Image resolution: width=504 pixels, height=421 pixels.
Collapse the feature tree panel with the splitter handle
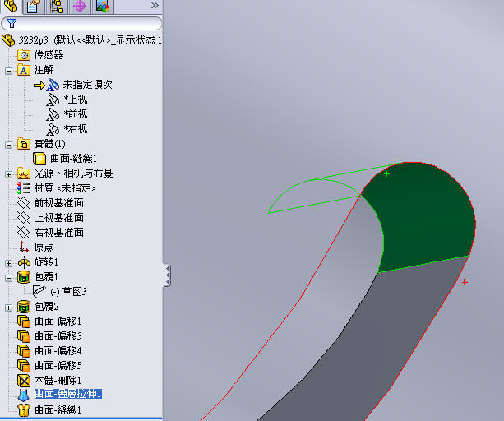(x=167, y=275)
